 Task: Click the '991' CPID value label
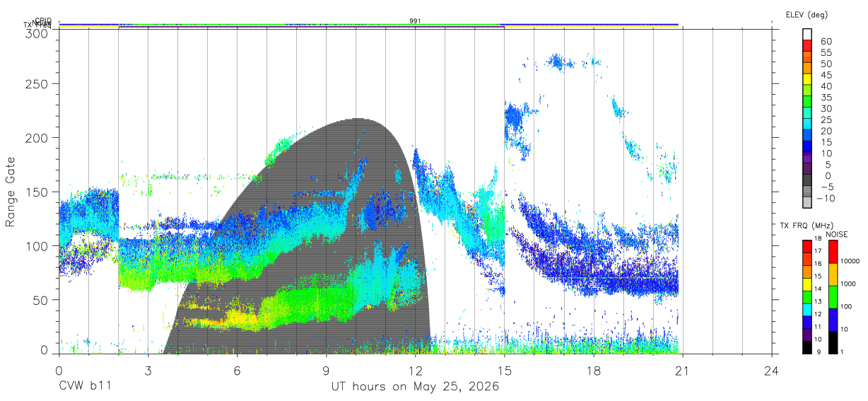pyautogui.click(x=415, y=21)
